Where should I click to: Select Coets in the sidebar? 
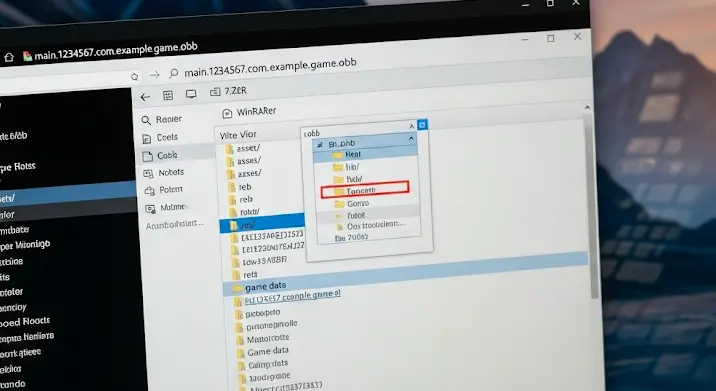pos(159,137)
